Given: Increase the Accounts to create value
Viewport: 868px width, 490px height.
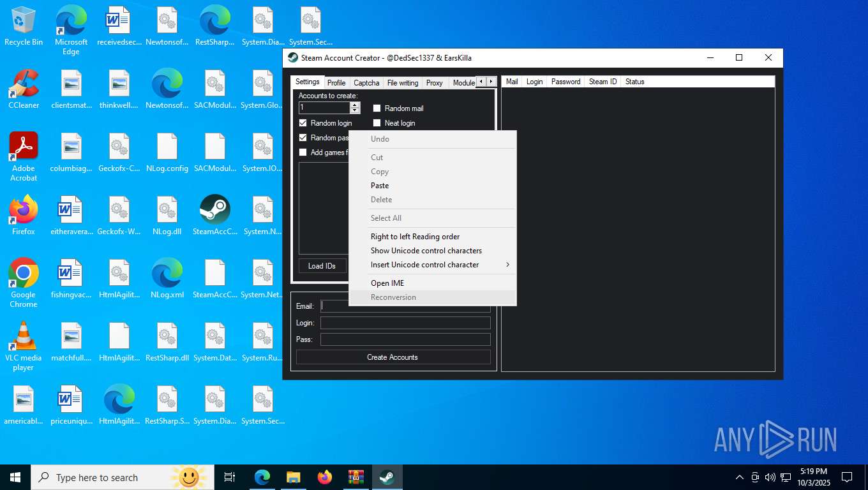Looking at the screenshot, I should [355, 105].
